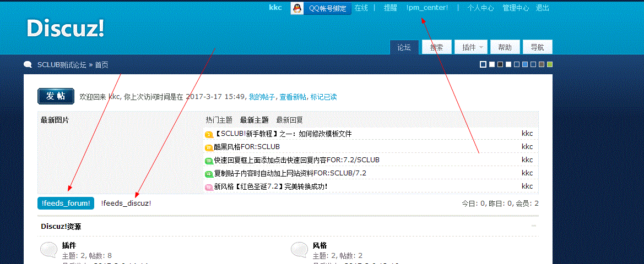Open the 搜索 nav tab

tap(437, 47)
